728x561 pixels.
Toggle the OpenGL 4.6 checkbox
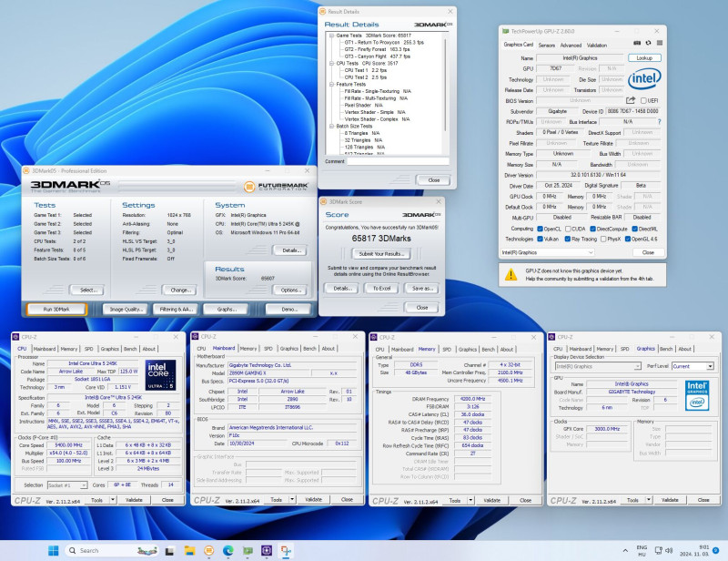tap(628, 239)
